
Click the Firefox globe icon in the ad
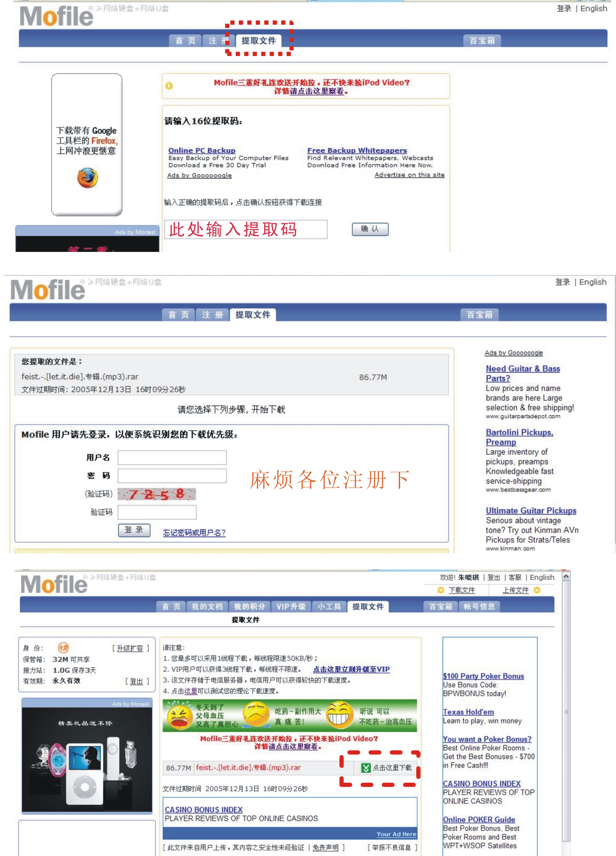[x=88, y=178]
